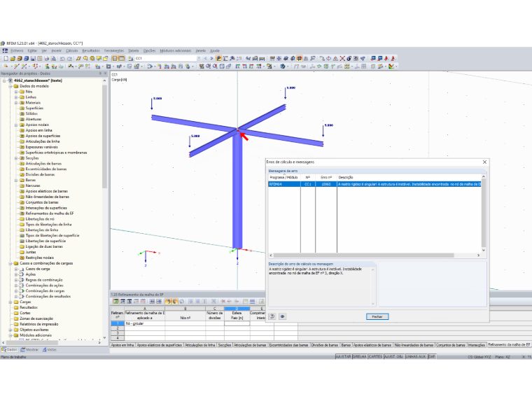Image resolution: width=532 pixels, height=399 pixels.
Task: Select Restrições nodais in navigator tree
Action: (x=39, y=258)
